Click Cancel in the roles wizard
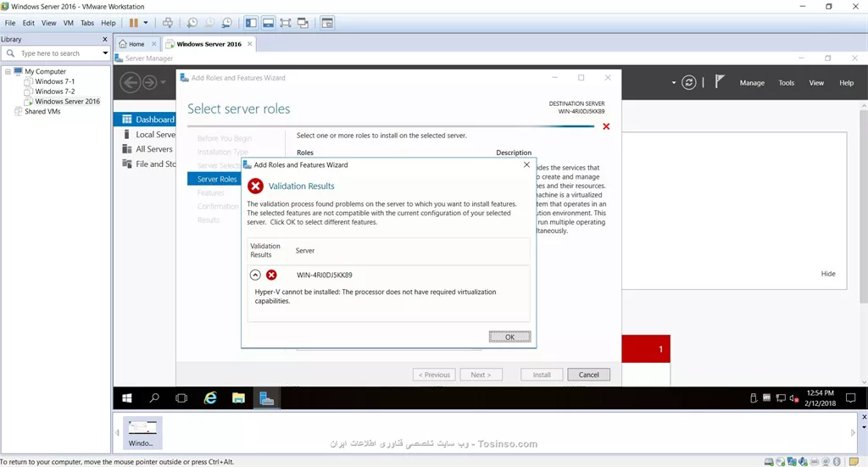 588,375
